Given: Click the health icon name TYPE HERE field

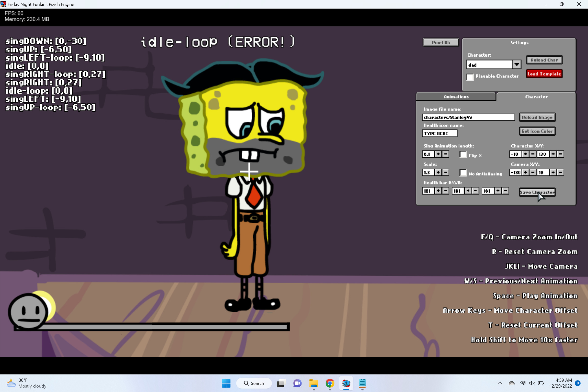Looking at the screenshot, I should pyautogui.click(x=439, y=133).
